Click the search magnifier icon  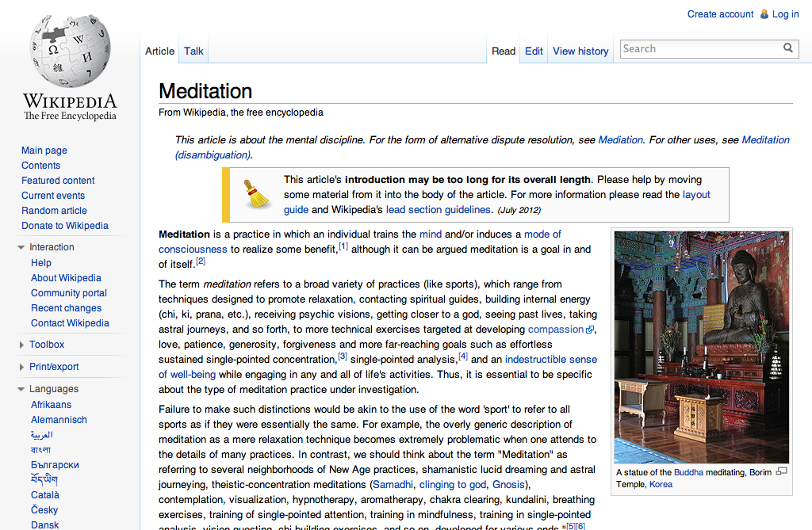click(x=787, y=48)
